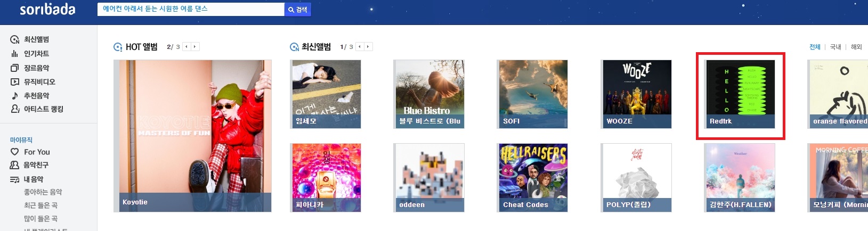This screenshot has width=868, height=231.
Task: Go to previous 최신앨범 page
Action: pyautogui.click(x=360, y=47)
